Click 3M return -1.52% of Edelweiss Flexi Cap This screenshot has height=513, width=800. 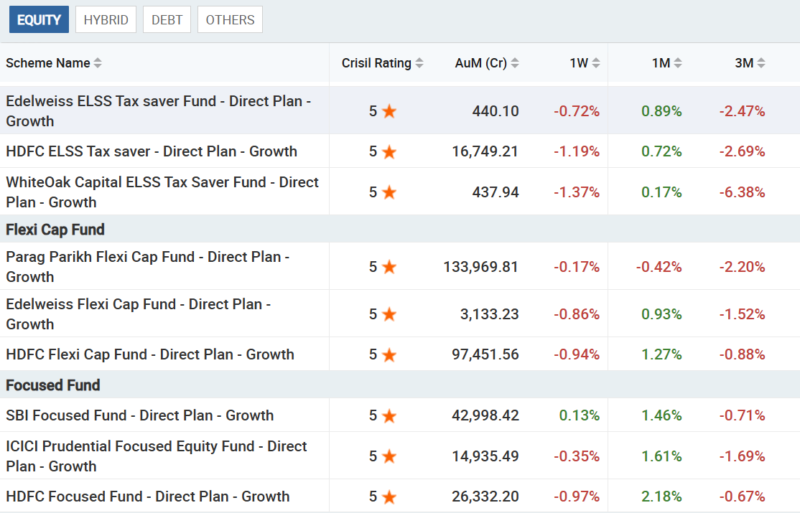(742, 314)
